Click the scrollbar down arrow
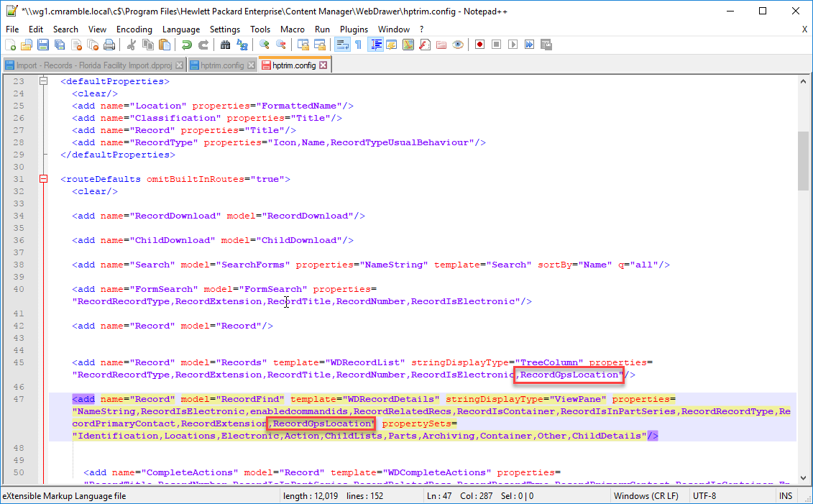The width and height of the screenshot is (813, 504). (803, 478)
